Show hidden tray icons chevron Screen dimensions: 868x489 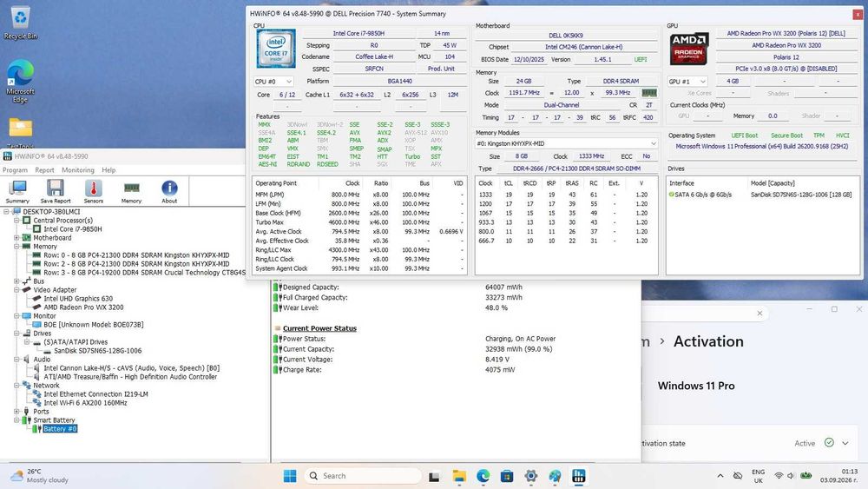point(720,476)
